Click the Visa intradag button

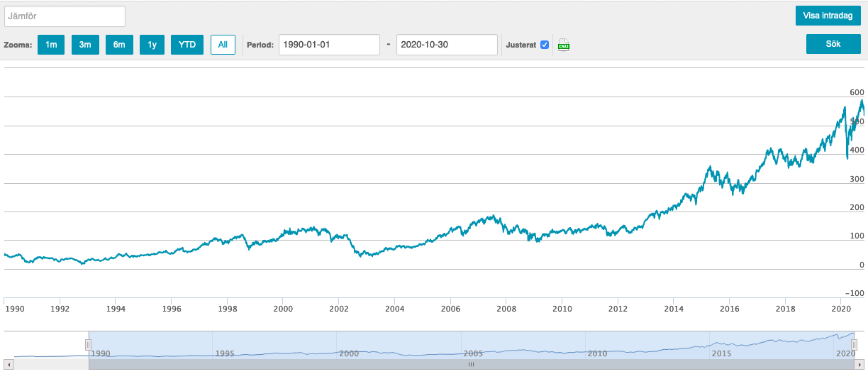(828, 16)
